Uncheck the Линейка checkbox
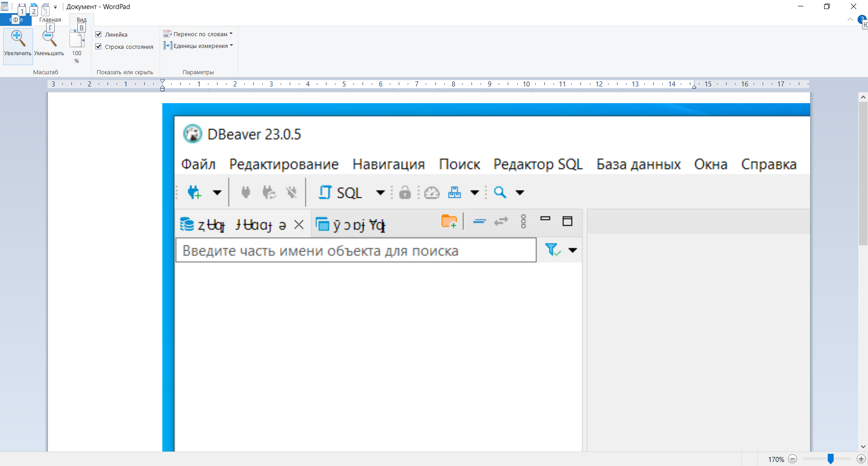868x466 pixels. tap(98, 34)
